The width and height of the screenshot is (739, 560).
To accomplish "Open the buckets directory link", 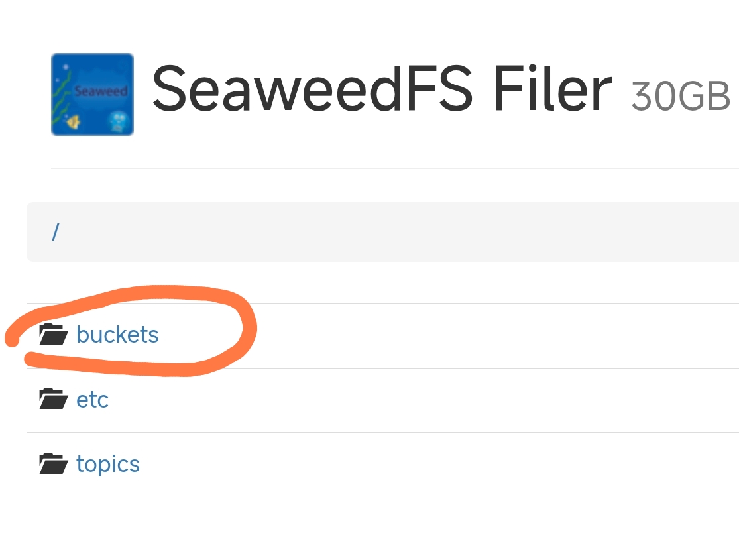I will point(117,335).
